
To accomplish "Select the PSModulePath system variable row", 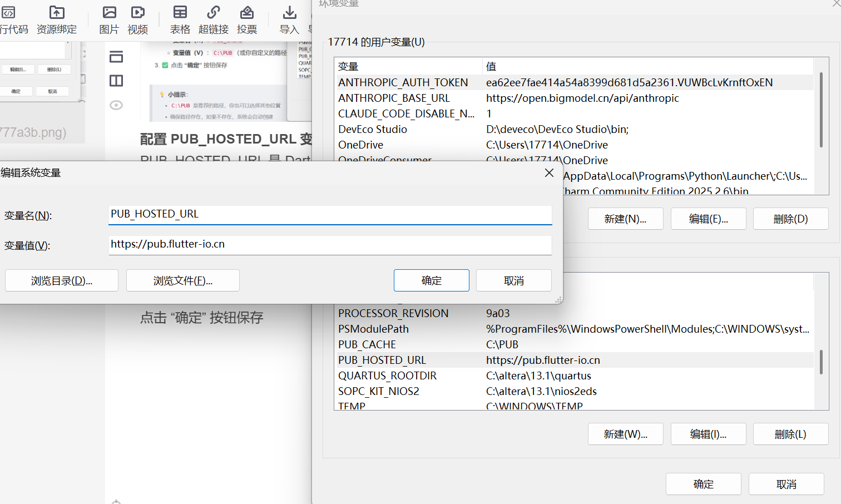I will 574,329.
